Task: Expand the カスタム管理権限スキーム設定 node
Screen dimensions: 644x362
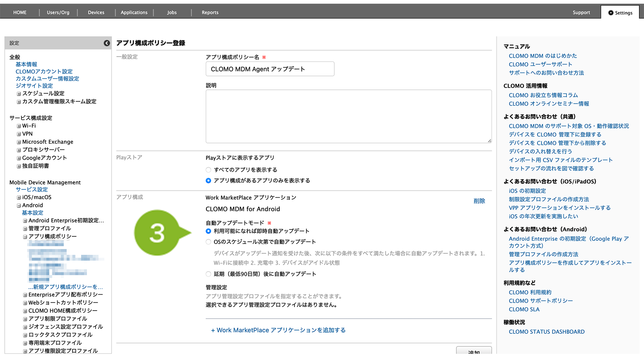Action: click(x=19, y=102)
